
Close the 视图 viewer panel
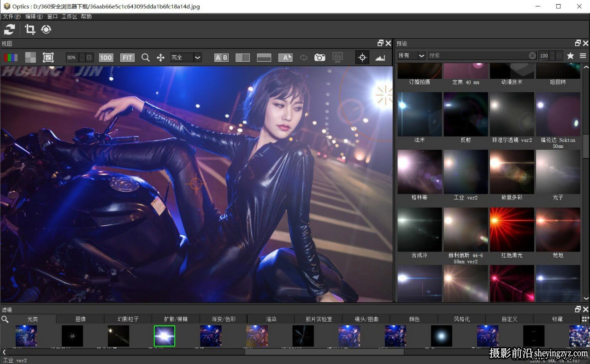[x=388, y=43]
